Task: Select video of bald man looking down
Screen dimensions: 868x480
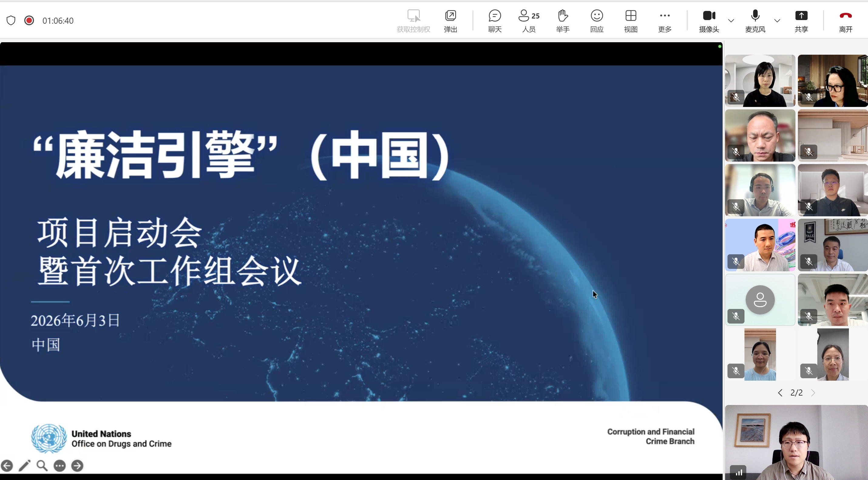Action: 760,135
